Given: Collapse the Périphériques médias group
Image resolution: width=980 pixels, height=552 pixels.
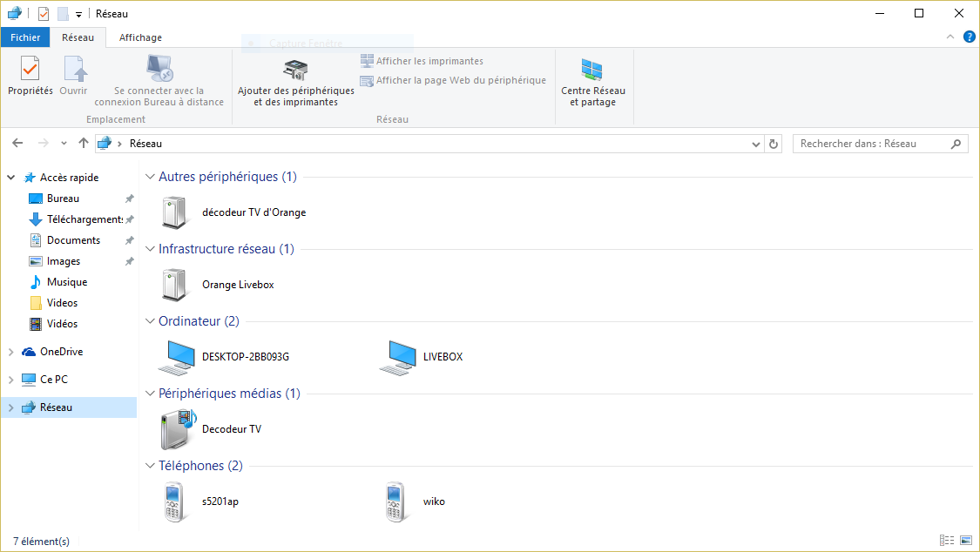Looking at the screenshot, I should (x=150, y=394).
